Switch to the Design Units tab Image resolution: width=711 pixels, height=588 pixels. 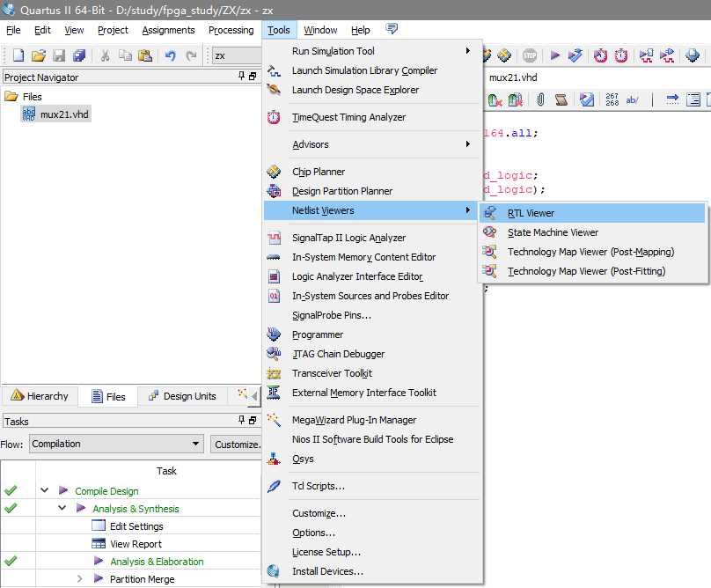pyautogui.click(x=183, y=396)
